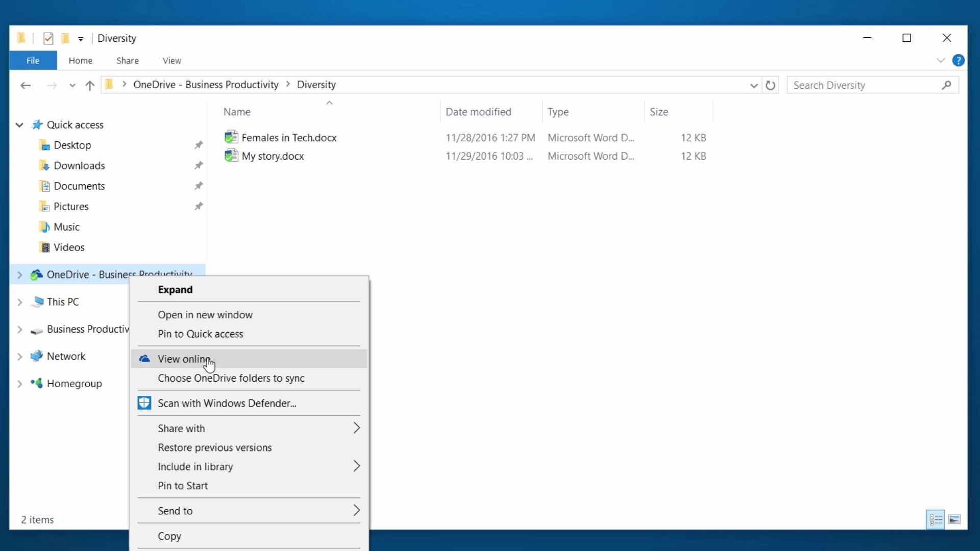Open the Share ribbon tab
The height and width of the screenshot is (551, 980).
click(128, 60)
